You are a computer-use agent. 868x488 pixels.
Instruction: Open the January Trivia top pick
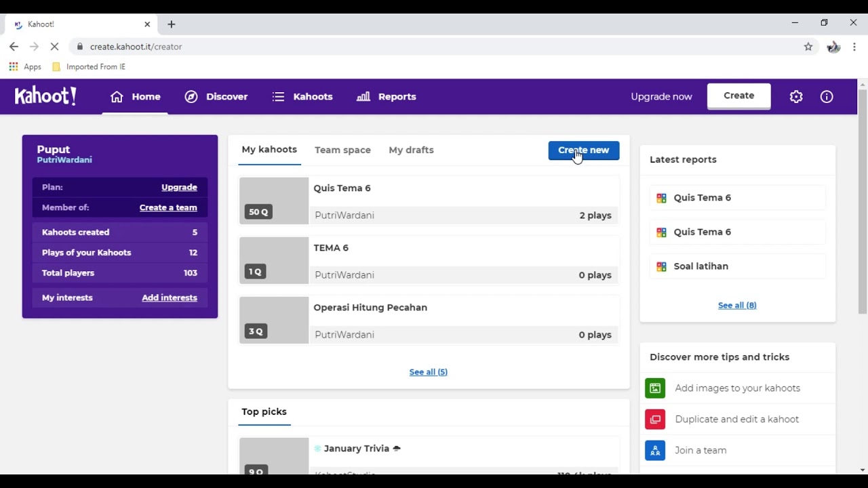coord(429,456)
